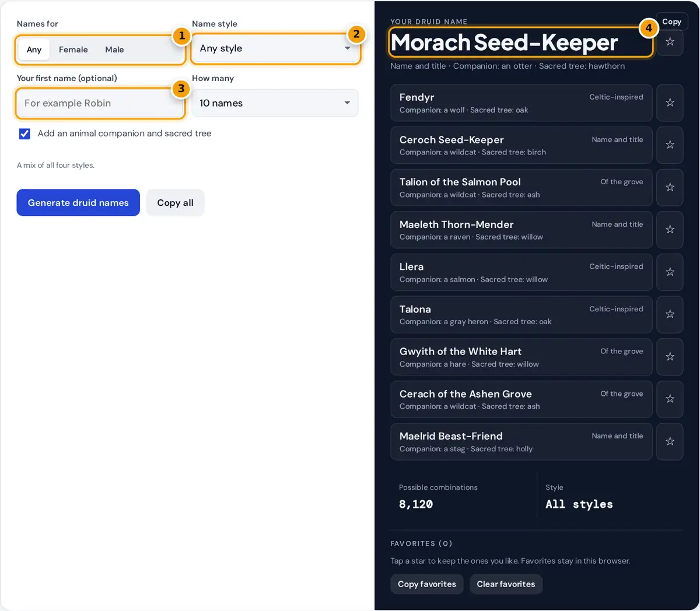Select the Maelrid Beast-Friend name card
The width and height of the screenshot is (700, 611).
pos(521,441)
